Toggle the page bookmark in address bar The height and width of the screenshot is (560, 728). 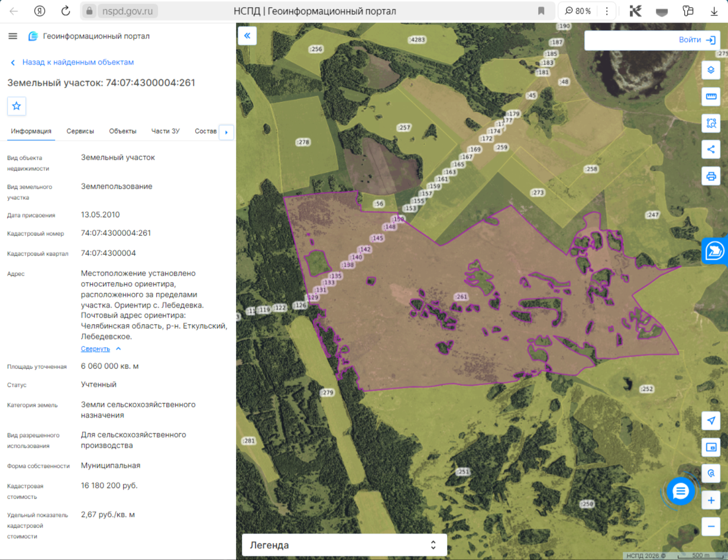click(x=541, y=11)
